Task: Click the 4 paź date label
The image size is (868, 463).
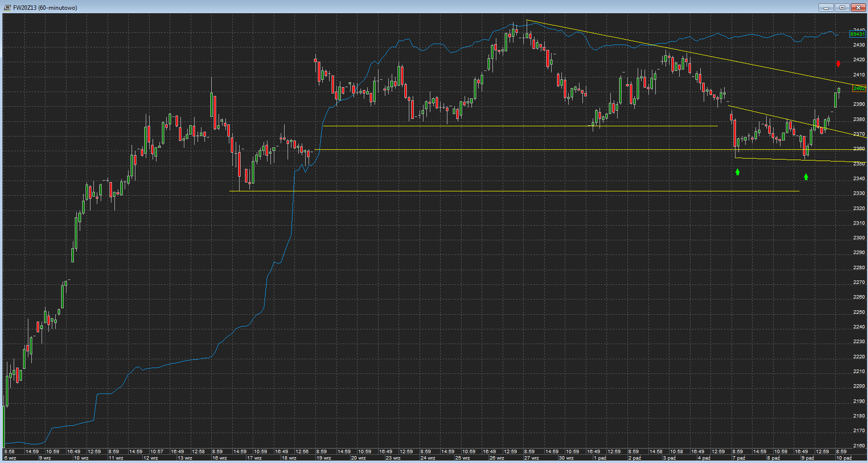Action: pos(704,458)
